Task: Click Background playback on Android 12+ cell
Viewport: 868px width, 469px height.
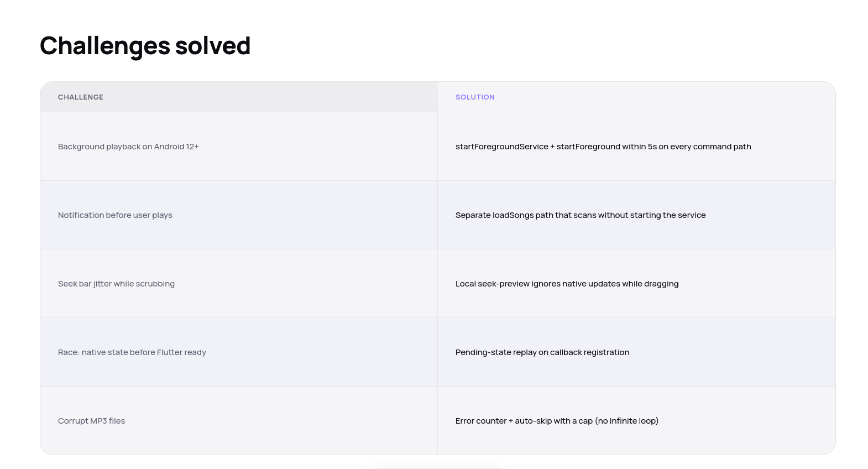Action: click(239, 147)
